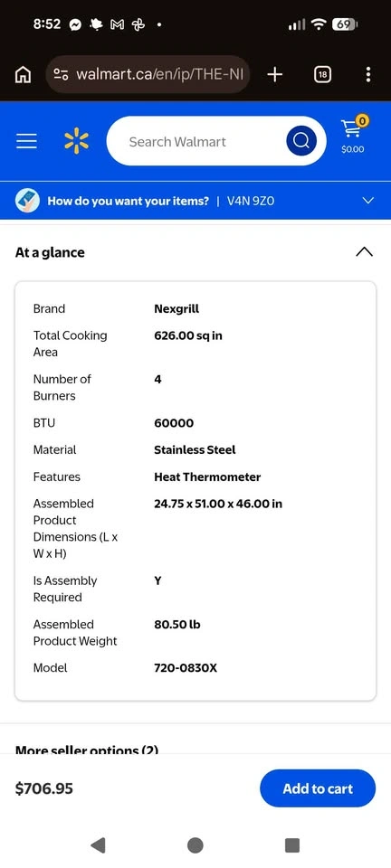Expand More seller options (2) section
The width and height of the screenshot is (391, 868).
pyautogui.click(x=87, y=750)
